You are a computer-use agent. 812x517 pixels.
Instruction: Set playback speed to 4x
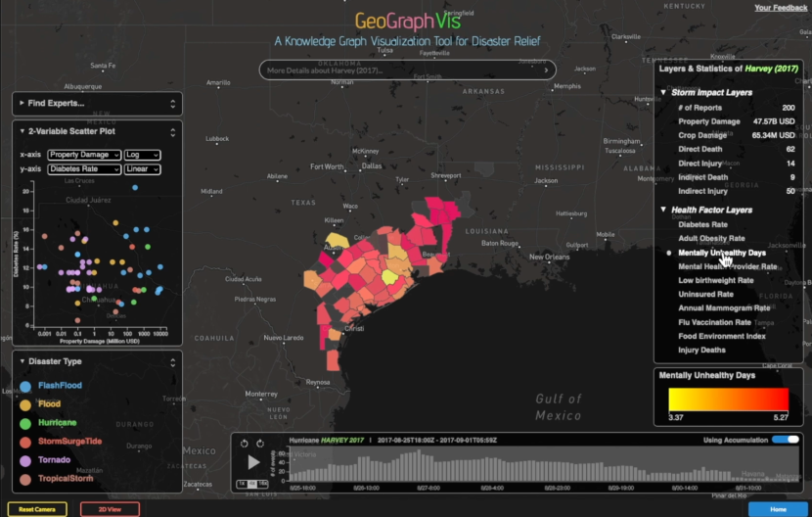(252, 484)
